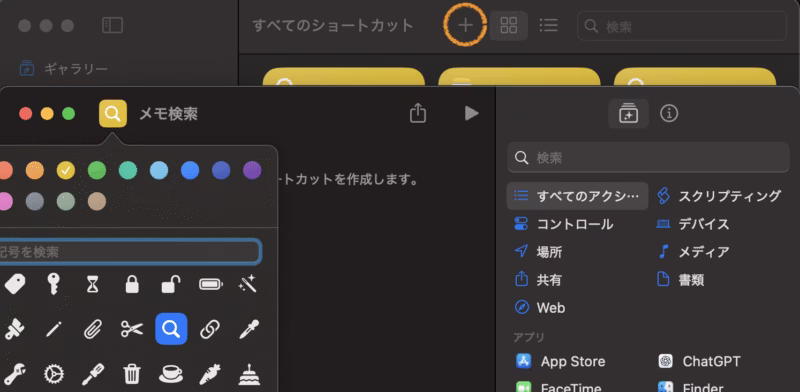Viewport: 800px width, 392px height.
Task: Open the スクリプティング category
Action: [x=719, y=196]
